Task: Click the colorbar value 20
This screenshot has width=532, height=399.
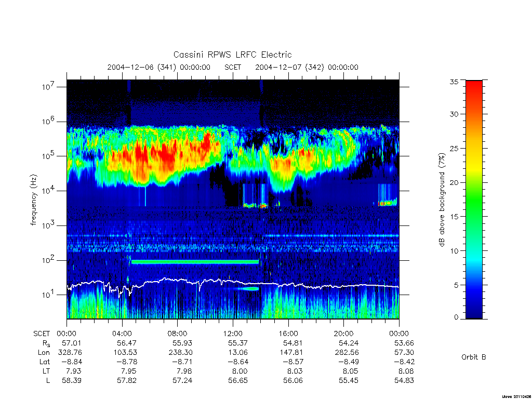Action: tap(454, 182)
